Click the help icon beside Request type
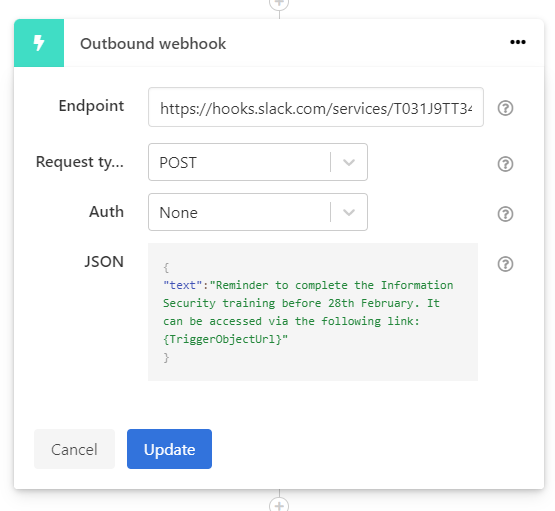 [x=505, y=164]
